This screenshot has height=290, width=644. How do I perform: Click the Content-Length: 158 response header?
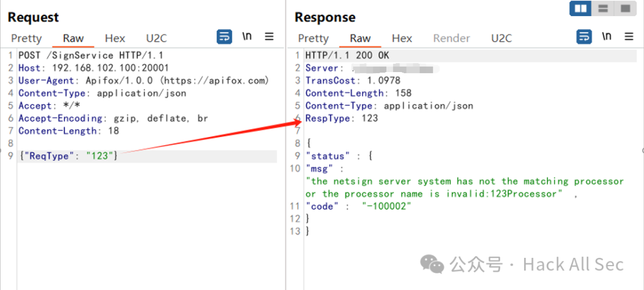[358, 93]
